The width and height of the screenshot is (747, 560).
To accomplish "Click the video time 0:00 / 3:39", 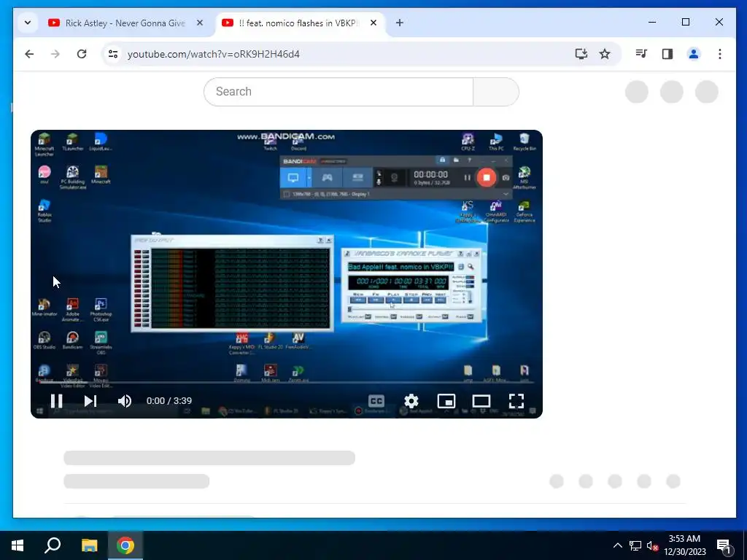I will pos(169,401).
